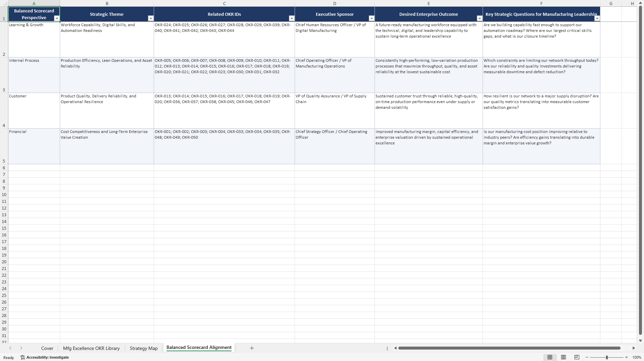Select the Financial perspective cell
Viewport: 644px width, 361px height.
[x=34, y=146]
